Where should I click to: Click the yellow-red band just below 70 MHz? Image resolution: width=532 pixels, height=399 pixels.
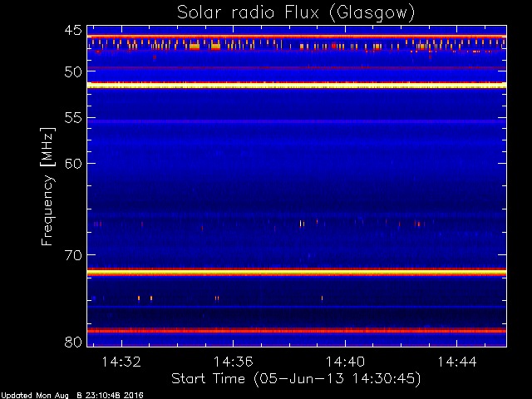[x=297, y=272]
